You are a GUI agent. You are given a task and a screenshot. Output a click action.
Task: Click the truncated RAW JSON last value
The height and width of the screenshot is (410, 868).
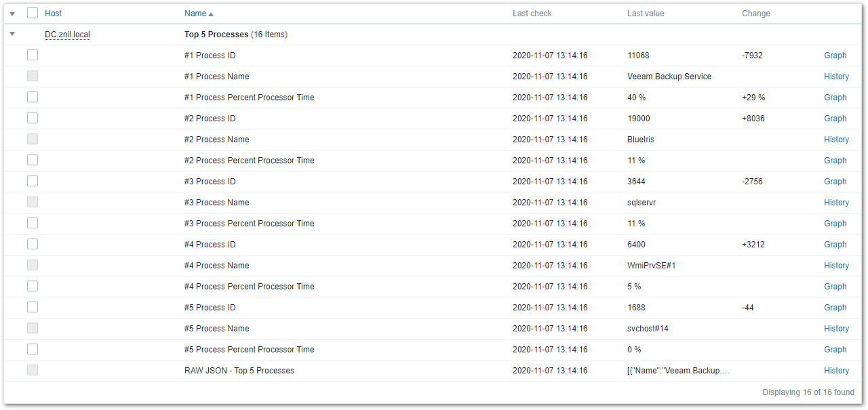(x=678, y=371)
